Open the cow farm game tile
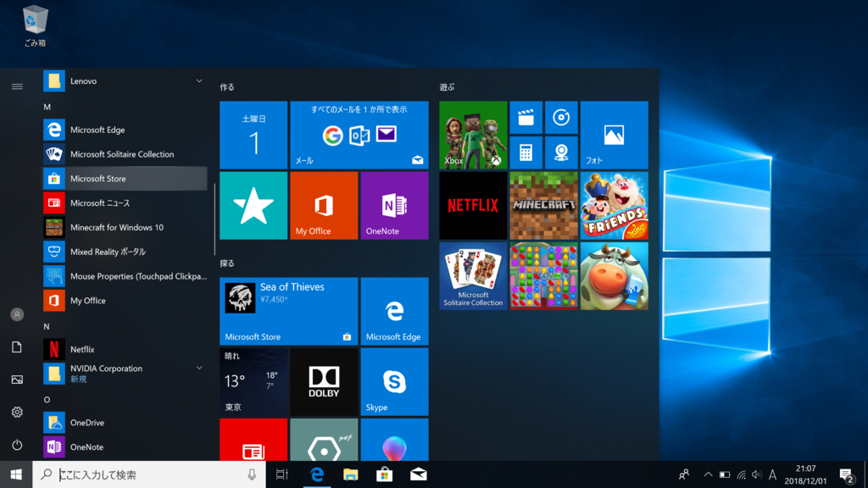Screen dimensions: 868x488 (614, 275)
